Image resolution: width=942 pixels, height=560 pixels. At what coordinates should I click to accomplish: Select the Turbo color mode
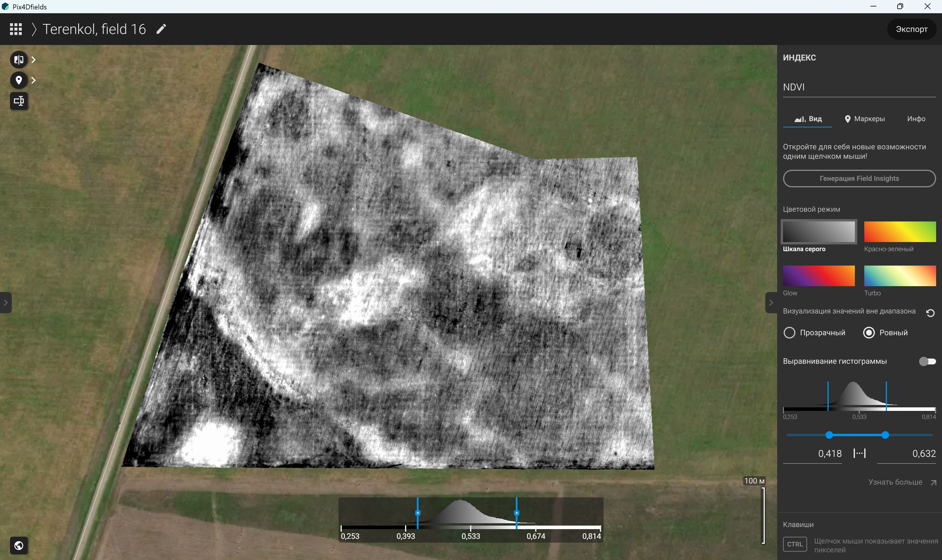pos(900,276)
